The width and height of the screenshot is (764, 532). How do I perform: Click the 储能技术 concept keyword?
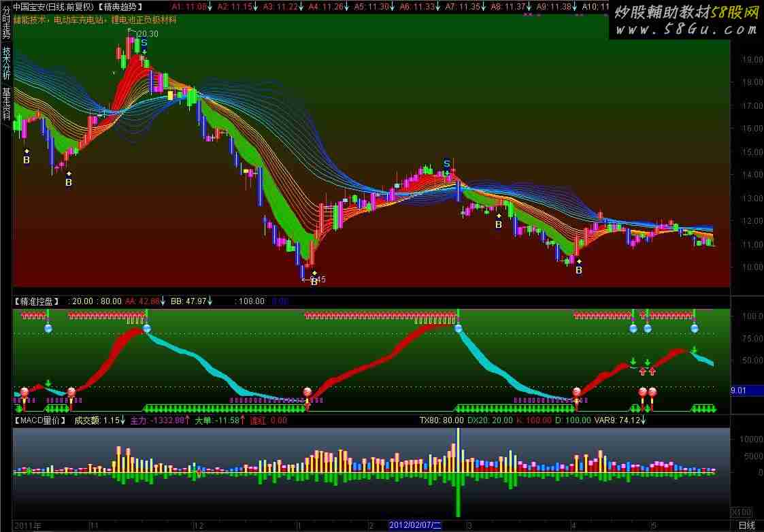click(31, 20)
